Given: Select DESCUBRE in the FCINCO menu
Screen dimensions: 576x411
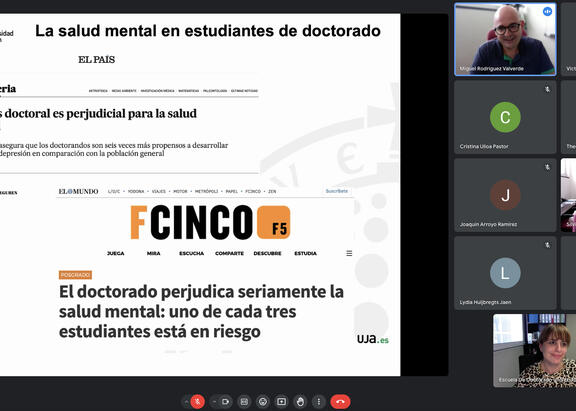Looking at the screenshot, I should [267, 253].
